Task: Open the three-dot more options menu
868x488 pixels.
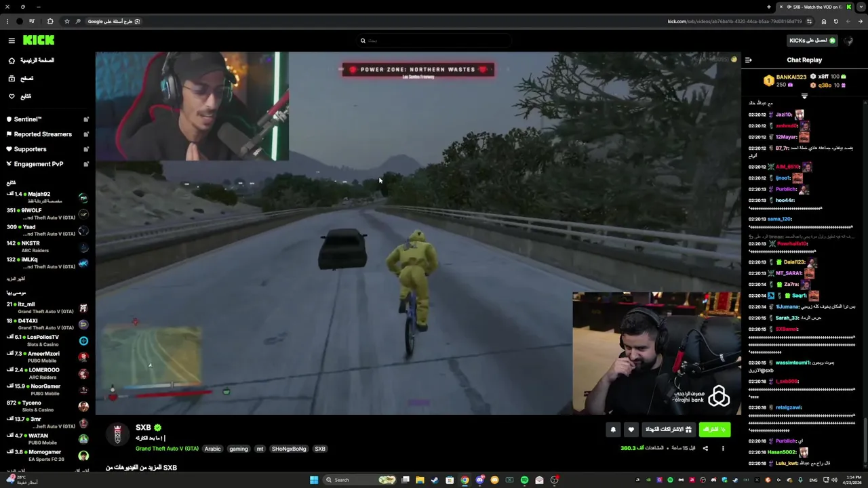Action: click(x=723, y=448)
